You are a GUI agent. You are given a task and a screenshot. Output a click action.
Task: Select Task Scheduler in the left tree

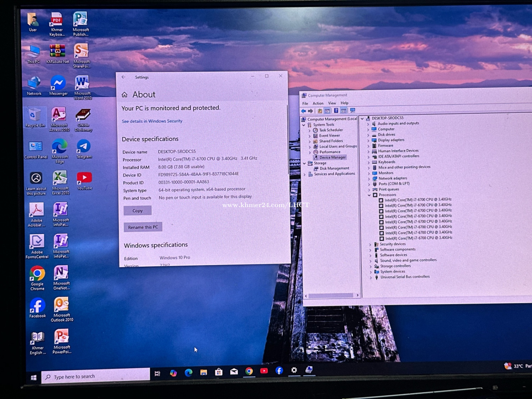coord(328,130)
